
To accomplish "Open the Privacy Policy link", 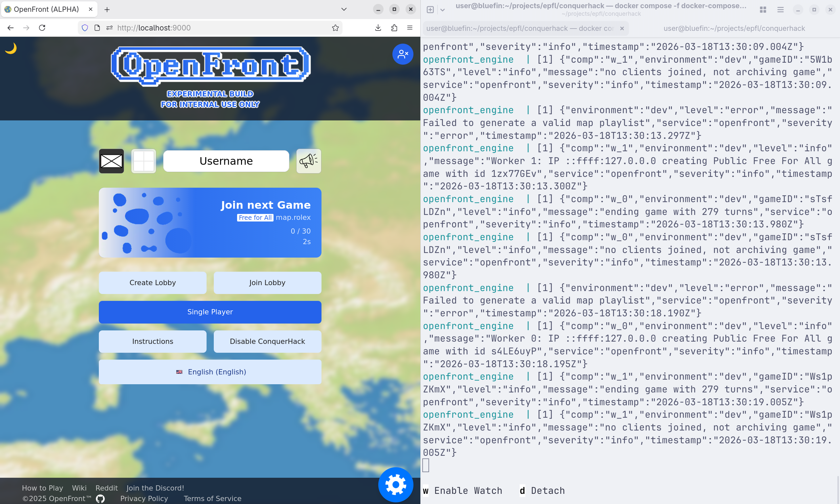I will coord(144,498).
